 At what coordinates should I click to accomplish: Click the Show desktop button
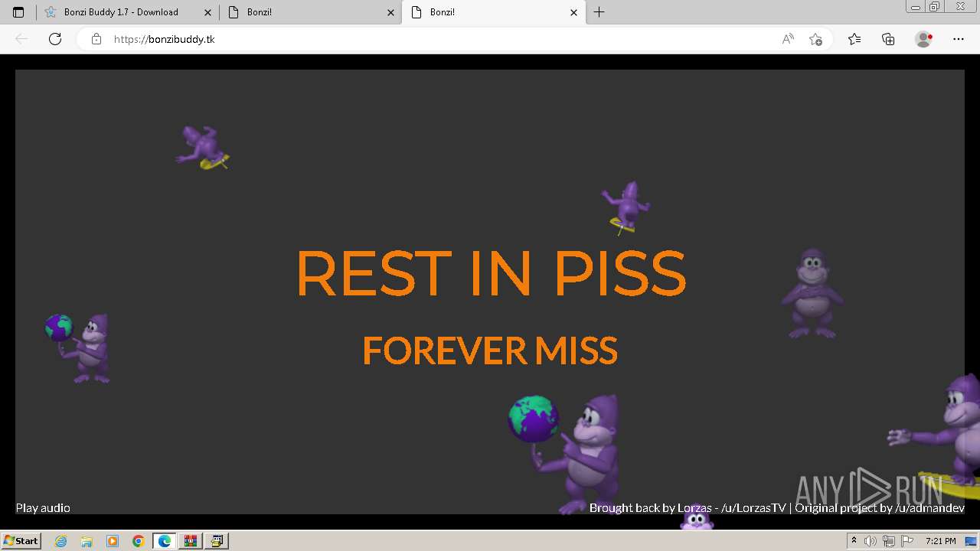[x=971, y=541]
